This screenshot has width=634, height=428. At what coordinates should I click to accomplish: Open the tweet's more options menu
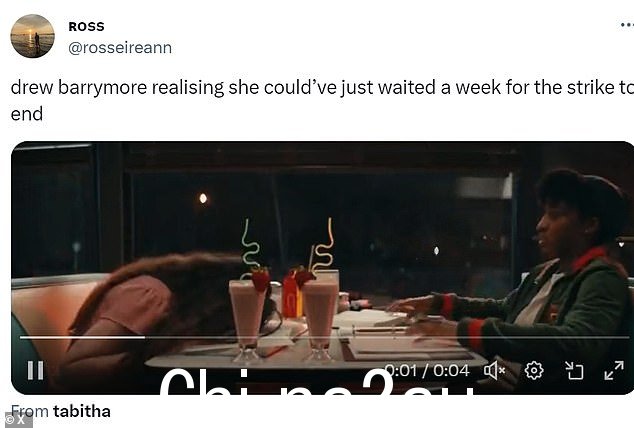[x=627, y=25]
